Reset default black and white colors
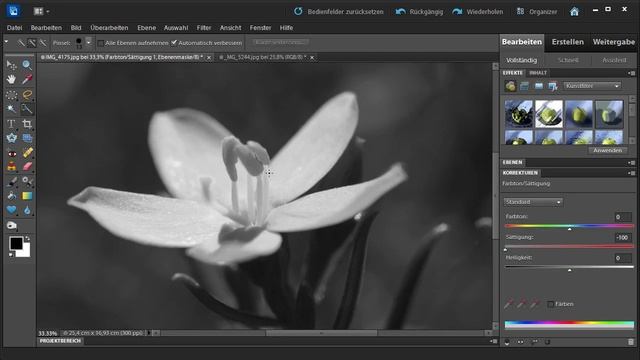This screenshot has height=360, width=640. (x=11, y=255)
